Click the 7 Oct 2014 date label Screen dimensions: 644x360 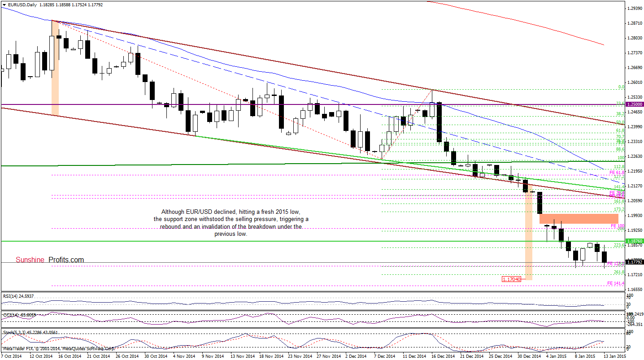coord(11,356)
